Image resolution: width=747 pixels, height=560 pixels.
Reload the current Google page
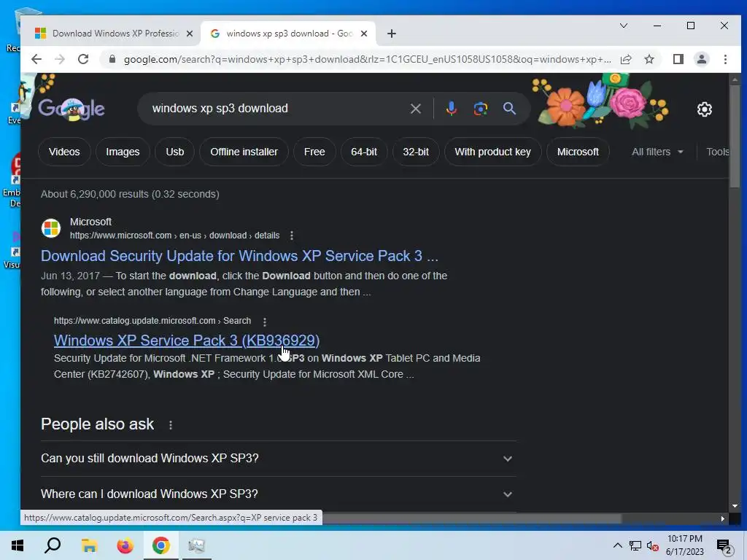pyautogui.click(x=83, y=59)
